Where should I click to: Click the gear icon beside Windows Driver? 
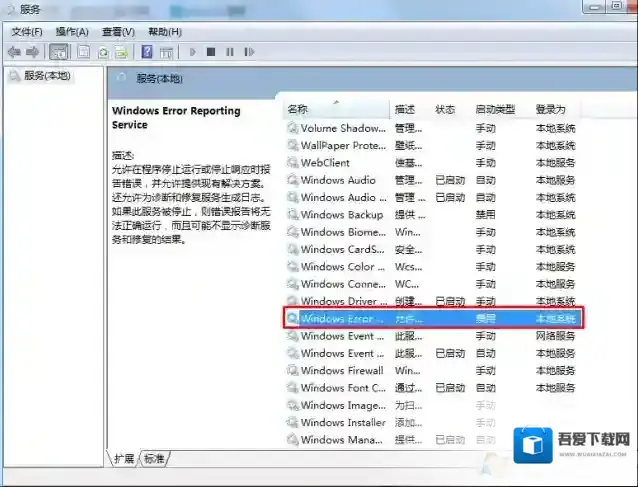pyautogui.click(x=293, y=301)
